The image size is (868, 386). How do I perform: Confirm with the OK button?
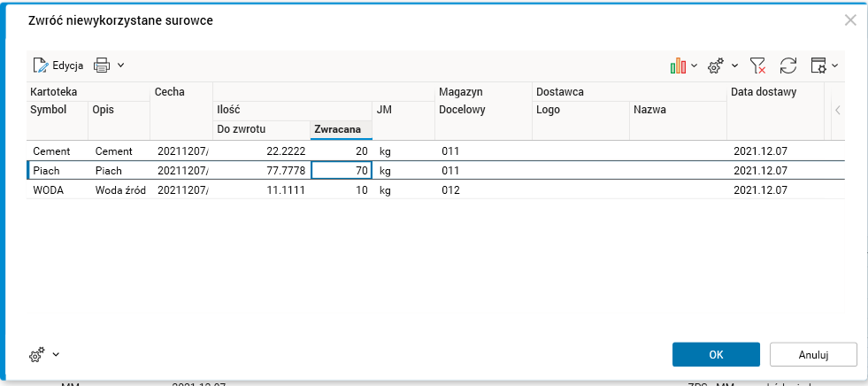(x=716, y=354)
